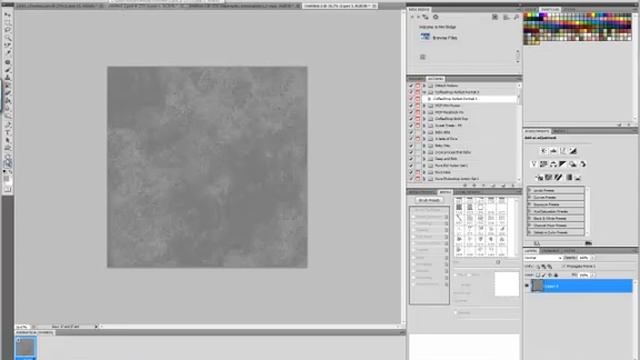Click Play selection in Actions panel
Viewport: 640px width, 360px height.
(x=484, y=185)
